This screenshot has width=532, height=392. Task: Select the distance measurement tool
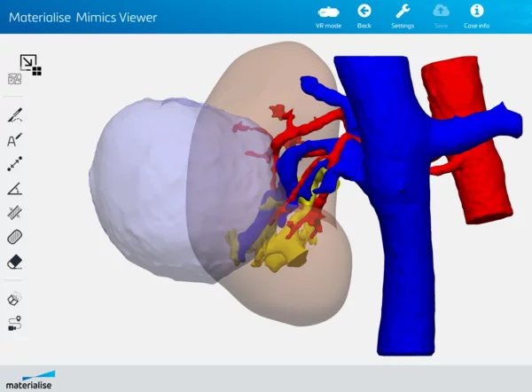pyautogui.click(x=14, y=164)
